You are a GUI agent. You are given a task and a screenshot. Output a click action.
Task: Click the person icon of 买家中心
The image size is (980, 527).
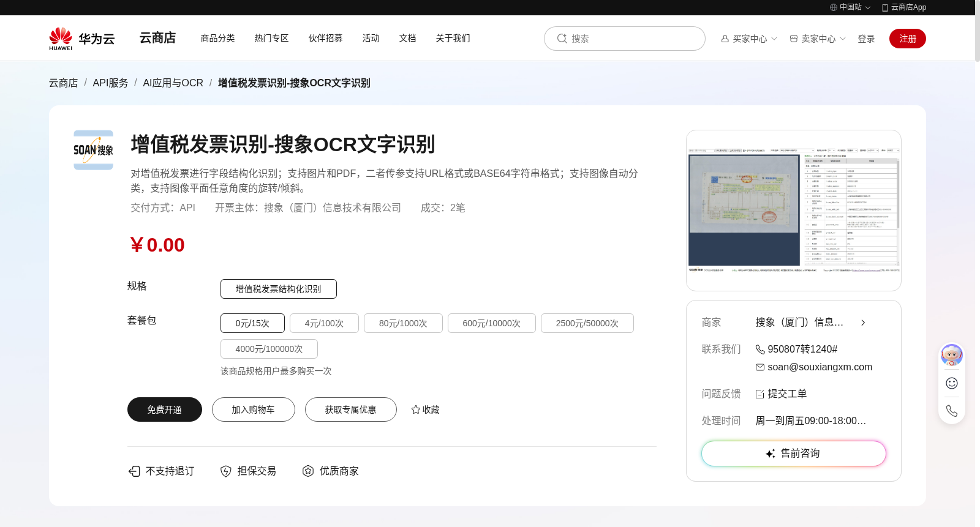click(x=725, y=39)
